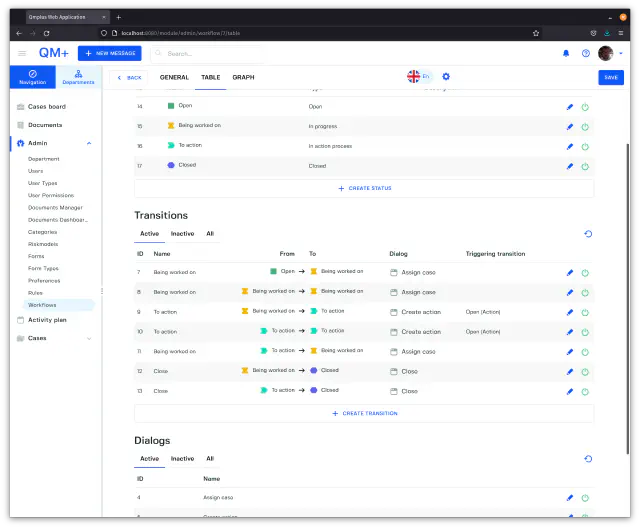Image resolution: width=640 pixels, height=528 pixels.
Task: Open Cases board in sidebar
Action: tap(47, 107)
